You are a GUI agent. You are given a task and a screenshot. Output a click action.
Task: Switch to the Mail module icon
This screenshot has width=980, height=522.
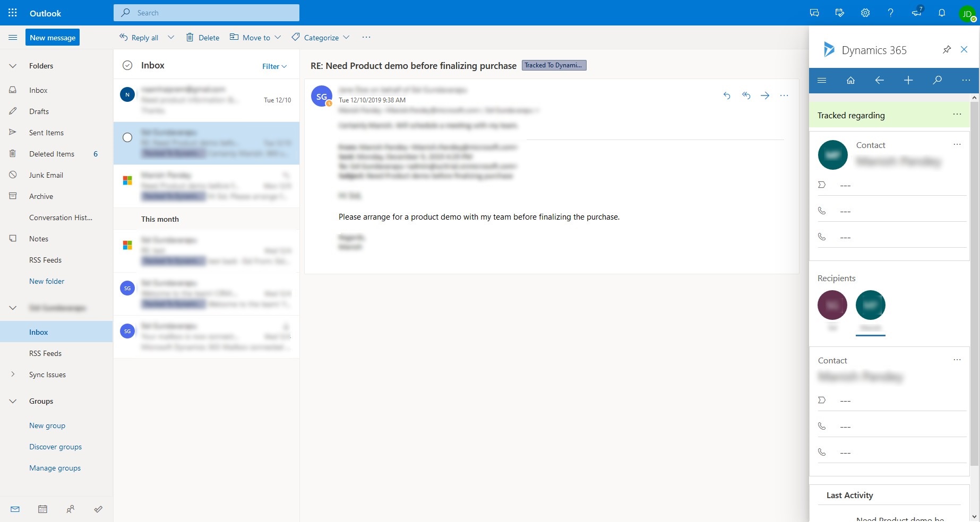pyautogui.click(x=15, y=509)
